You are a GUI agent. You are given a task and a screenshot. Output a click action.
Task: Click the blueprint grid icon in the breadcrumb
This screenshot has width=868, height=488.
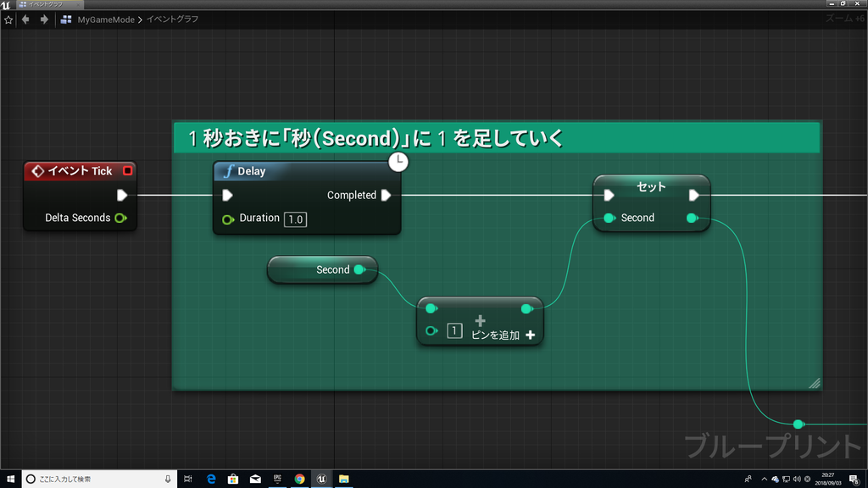coord(66,19)
